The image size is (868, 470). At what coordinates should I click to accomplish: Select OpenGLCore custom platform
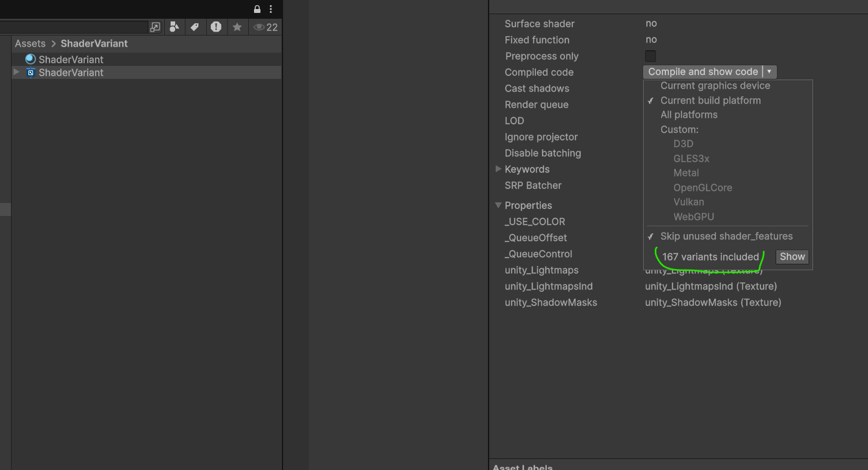pyautogui.click(x=703, y=187)
